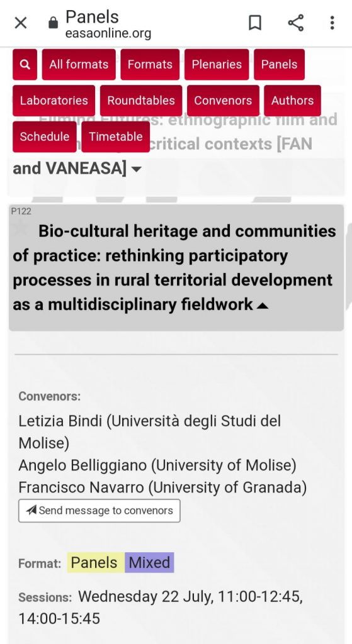Tap the padlock site security icon
This screenshot has width=352, height=644.
click(x=53, y=23)
